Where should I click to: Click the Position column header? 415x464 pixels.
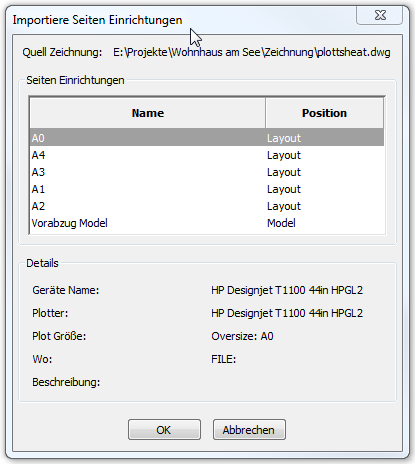pos(324,113)
